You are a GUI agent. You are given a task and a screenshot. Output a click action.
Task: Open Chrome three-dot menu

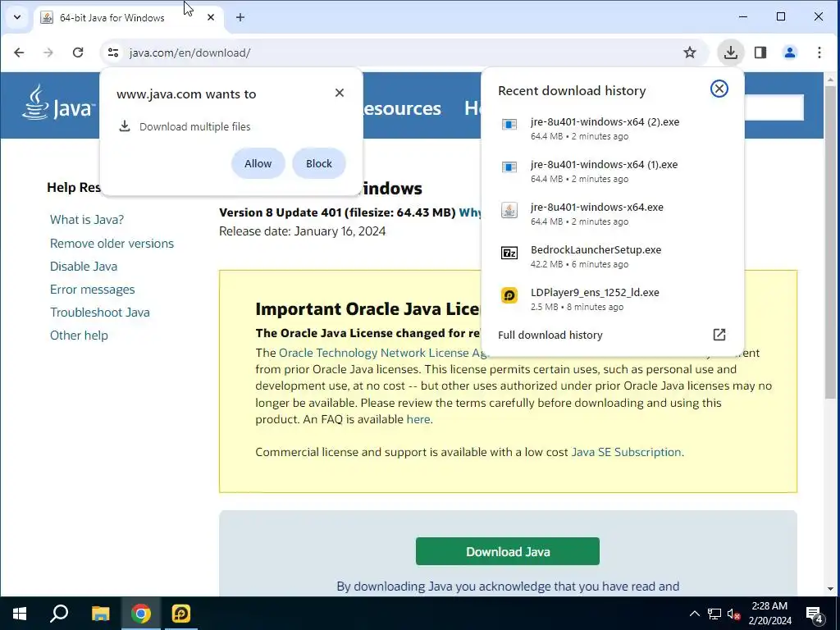pos(819,52)
